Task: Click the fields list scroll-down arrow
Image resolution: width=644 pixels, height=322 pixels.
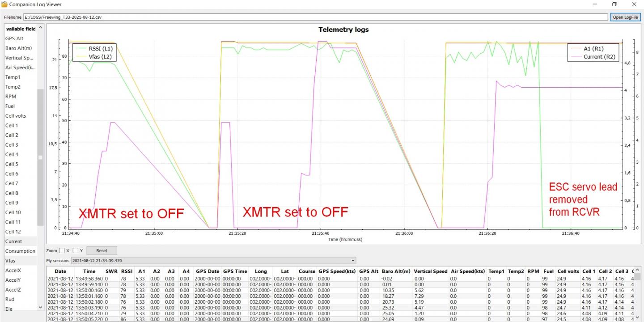Action: pyautogui.click(x=40, y=307)
